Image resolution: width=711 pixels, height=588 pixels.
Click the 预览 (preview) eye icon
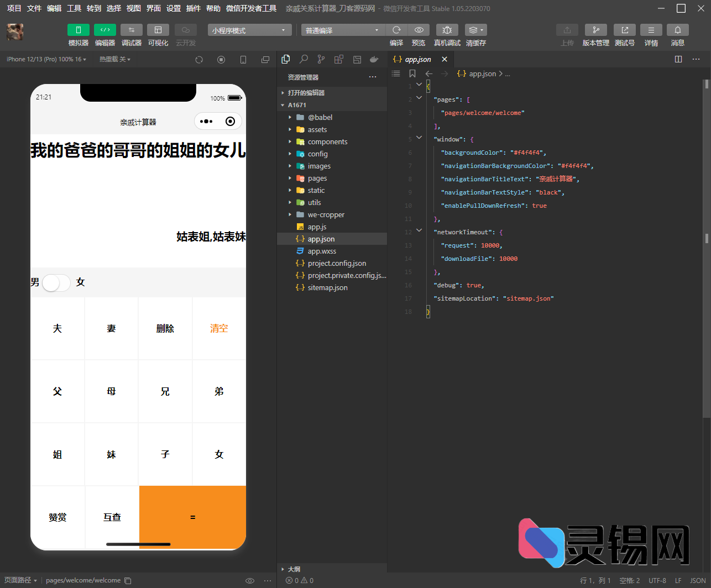coord(419,30)
